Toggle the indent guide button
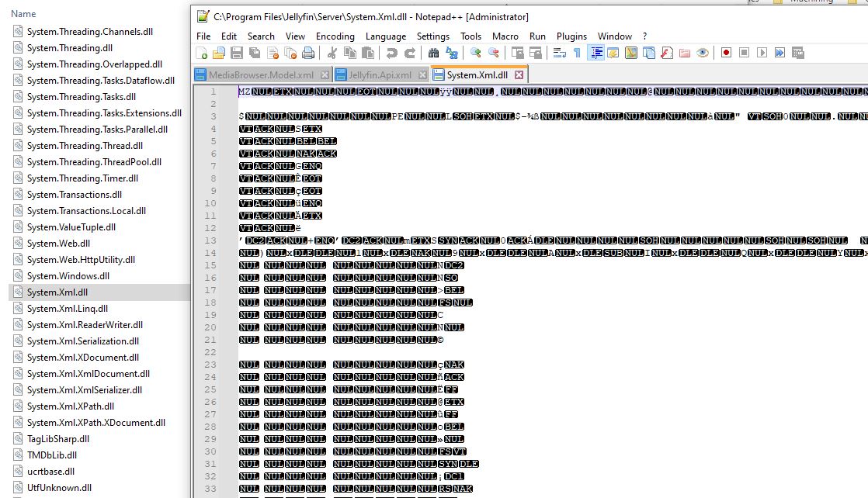The height and width of the screenshot is (498, 868). tap(596, 53)
